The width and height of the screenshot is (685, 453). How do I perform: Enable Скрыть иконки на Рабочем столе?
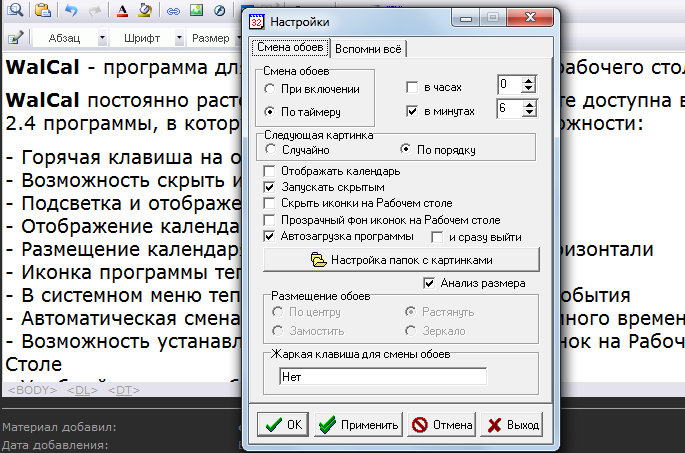[270, 203]
